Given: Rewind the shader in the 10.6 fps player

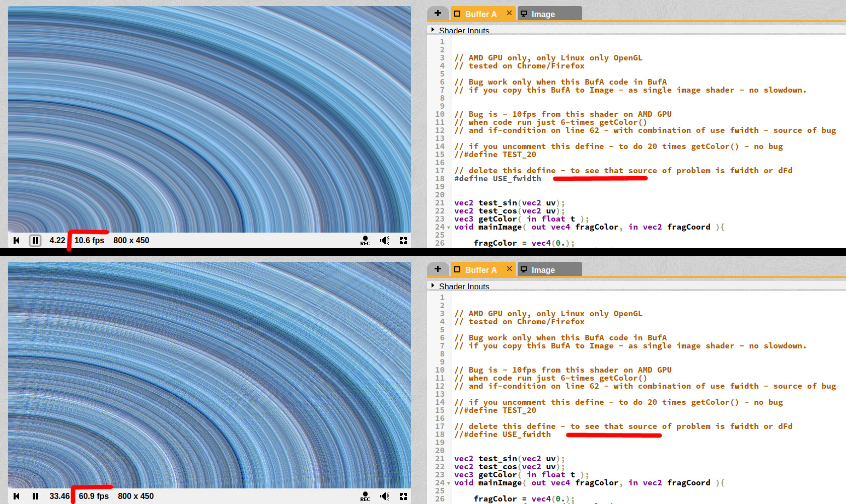Looking at the screenshot, I should 17,240.
